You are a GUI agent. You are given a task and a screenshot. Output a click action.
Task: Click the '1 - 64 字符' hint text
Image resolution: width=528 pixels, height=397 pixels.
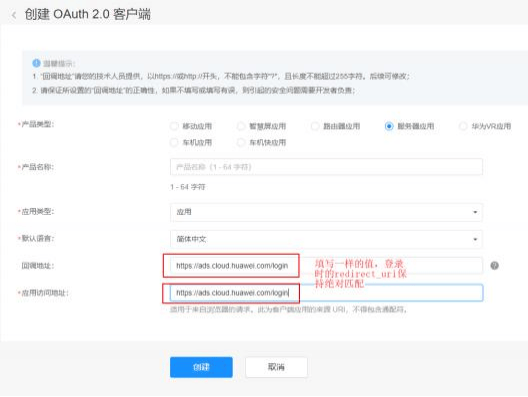(188, 187)
